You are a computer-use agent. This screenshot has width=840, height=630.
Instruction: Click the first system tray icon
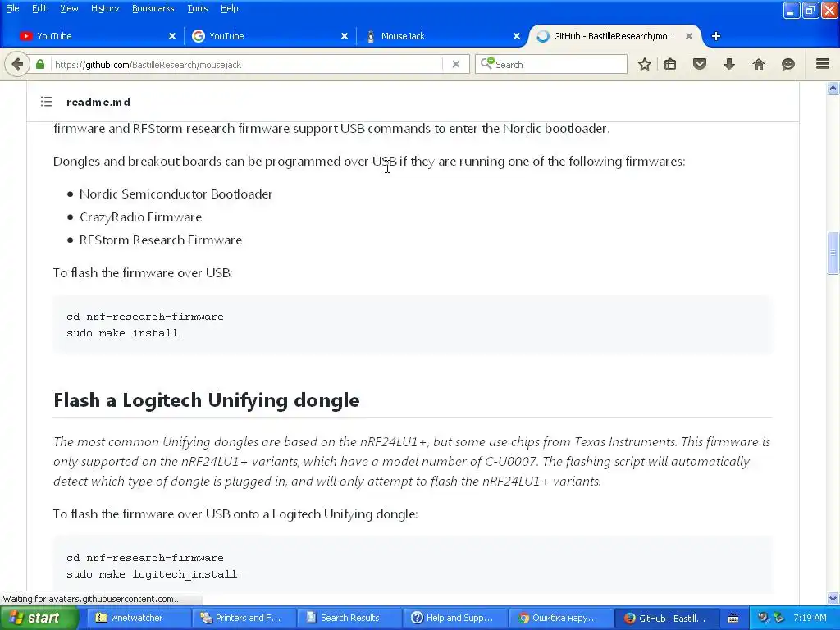763,618
